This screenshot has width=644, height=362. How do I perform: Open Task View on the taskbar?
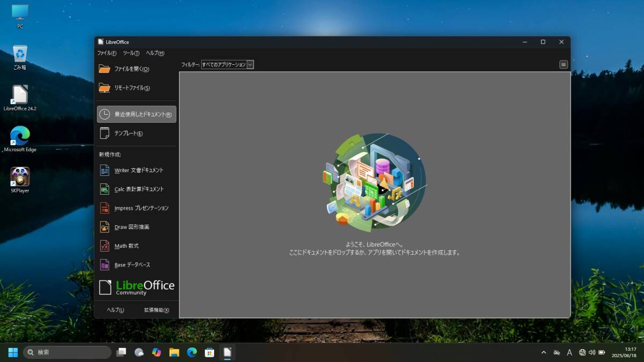click(122, 352)
